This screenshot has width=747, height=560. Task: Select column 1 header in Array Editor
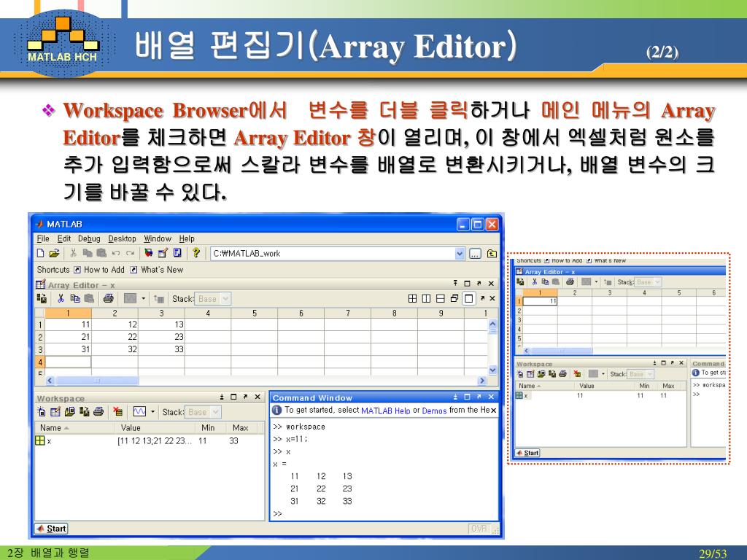coord(68,313)
